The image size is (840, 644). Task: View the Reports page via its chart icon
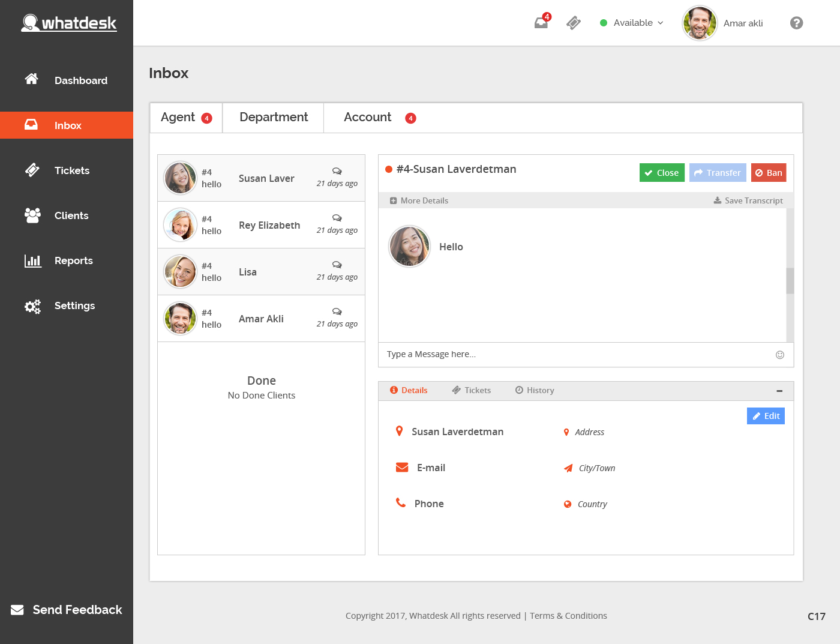32,260
